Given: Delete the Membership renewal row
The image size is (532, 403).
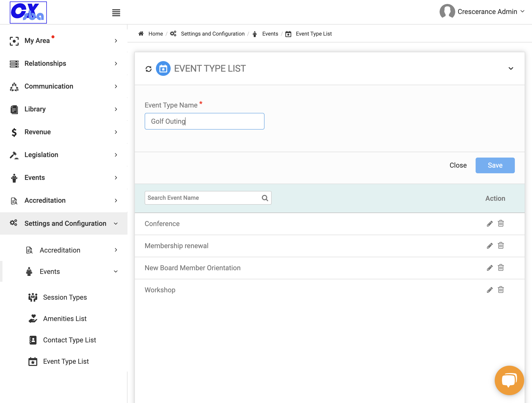Looking at the screenshot, I should tap(501, 245).
